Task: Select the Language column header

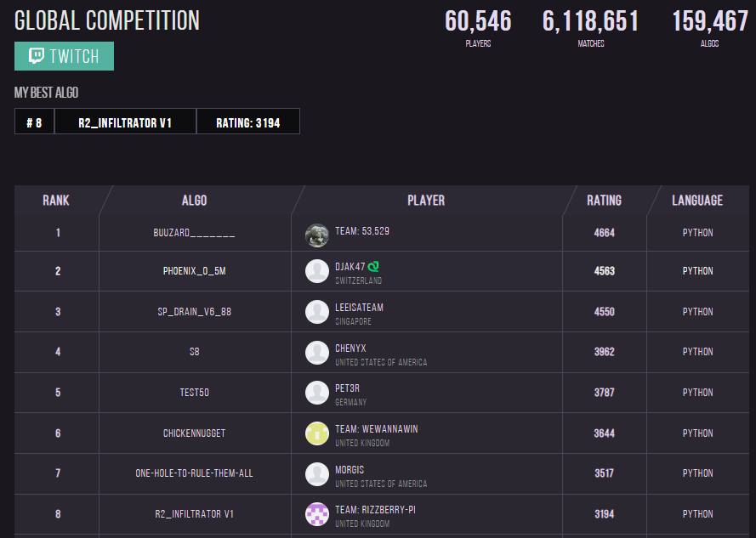Action: click(697, 201)
